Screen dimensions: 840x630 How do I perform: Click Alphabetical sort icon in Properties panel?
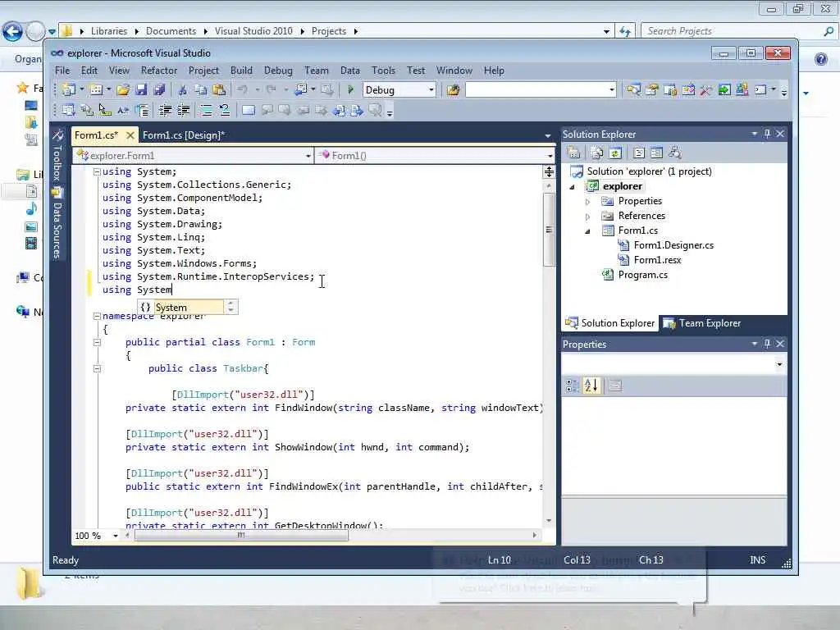[x=591, y=386]
